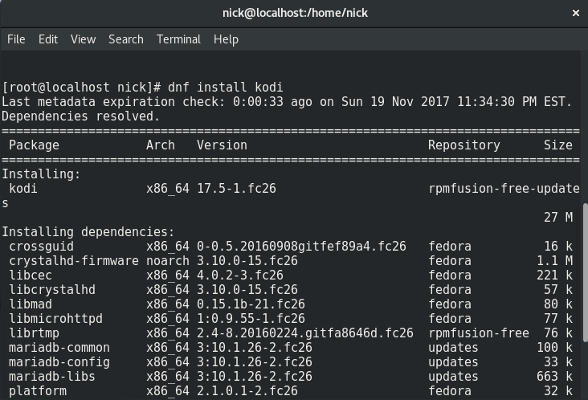Close the terminal window with X

tap(576, 13)
